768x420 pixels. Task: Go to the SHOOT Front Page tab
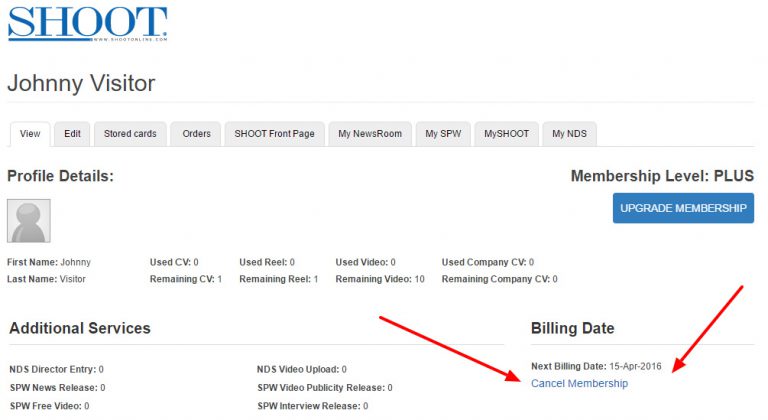click(274, 133)
